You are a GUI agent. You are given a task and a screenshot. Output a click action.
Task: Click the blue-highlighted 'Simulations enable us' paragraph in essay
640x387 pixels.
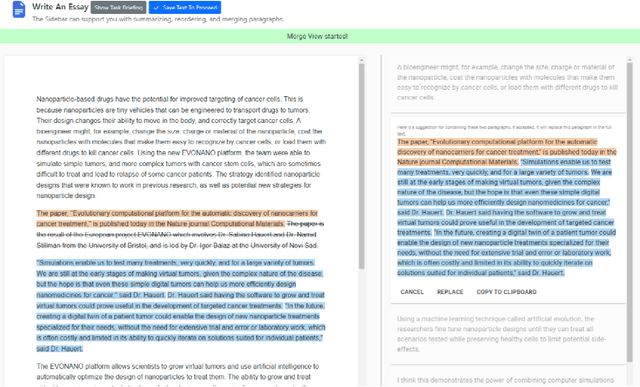click(180, 306)
